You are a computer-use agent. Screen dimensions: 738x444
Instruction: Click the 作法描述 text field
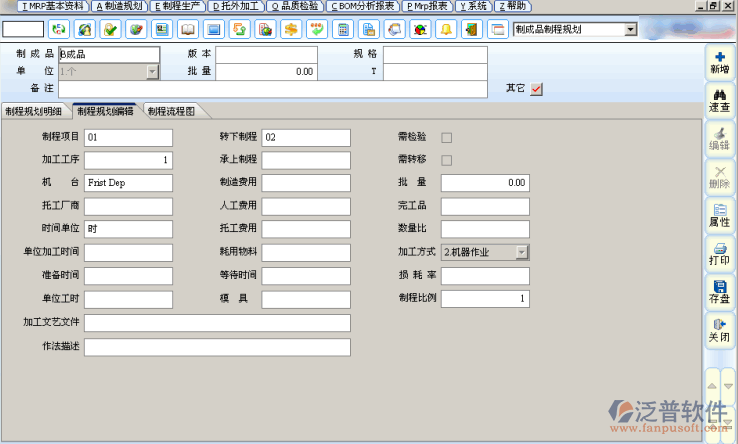217,347
